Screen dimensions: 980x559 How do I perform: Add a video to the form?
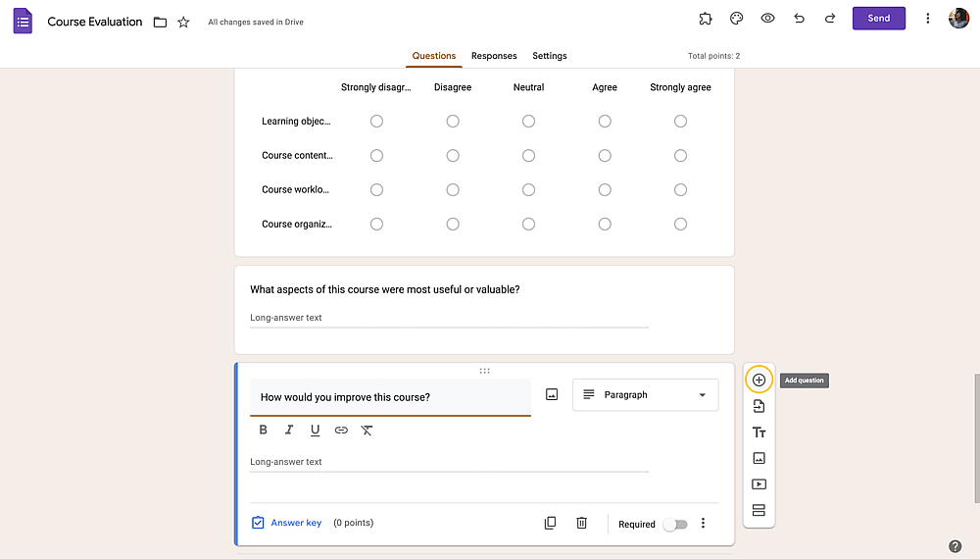pos(759,484)
